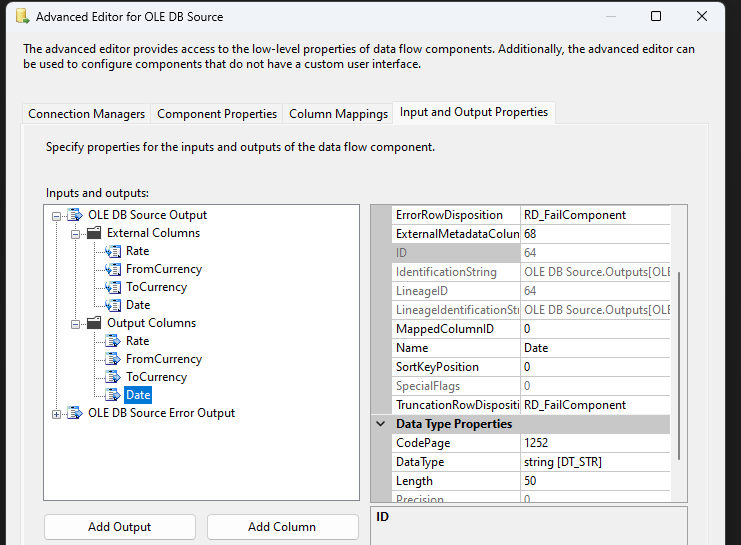Collapse the External Columns tree node
The width and height of the screenshot is (741, 545).
coord(76,233)
